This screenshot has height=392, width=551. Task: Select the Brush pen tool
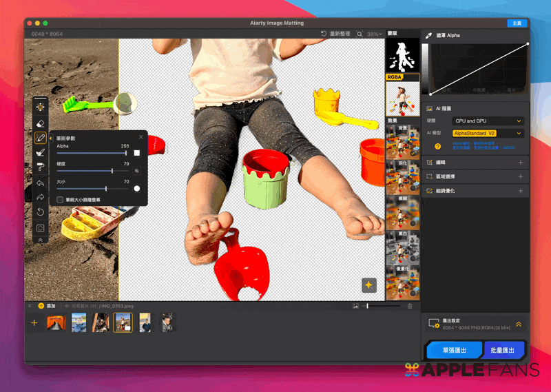pyautogui.click(x=41, y=138)
